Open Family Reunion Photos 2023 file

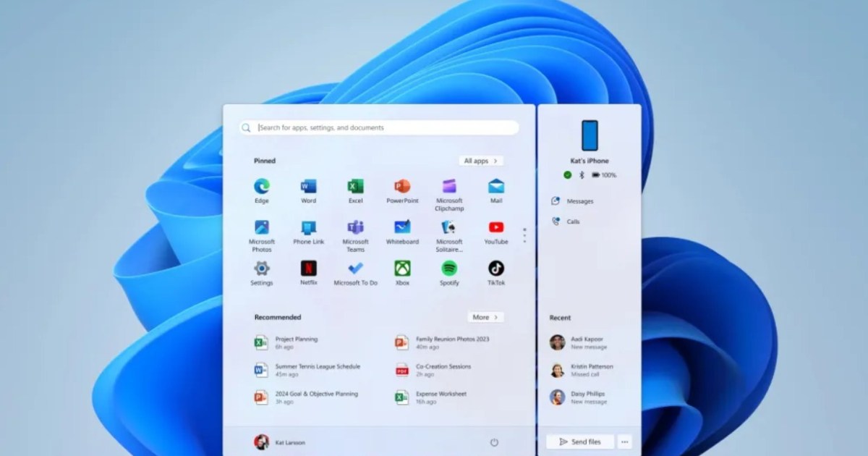(x=443, y=342)
